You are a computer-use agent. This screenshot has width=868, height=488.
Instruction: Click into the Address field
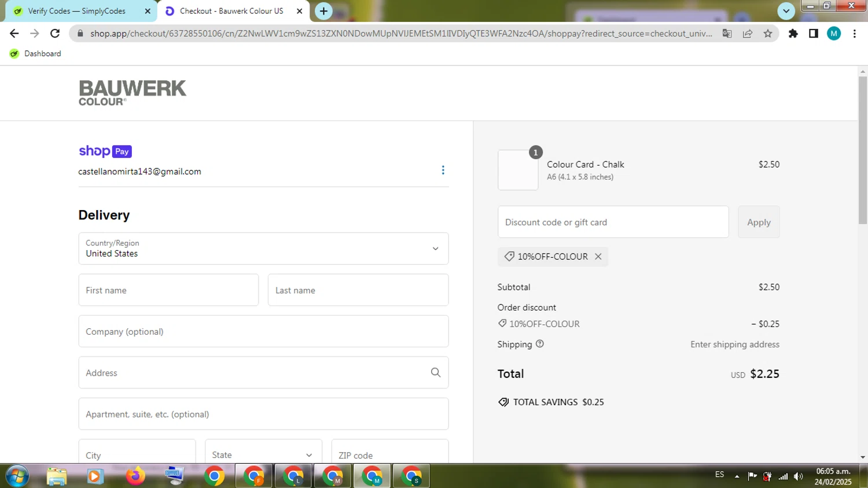tap(263, 373)
